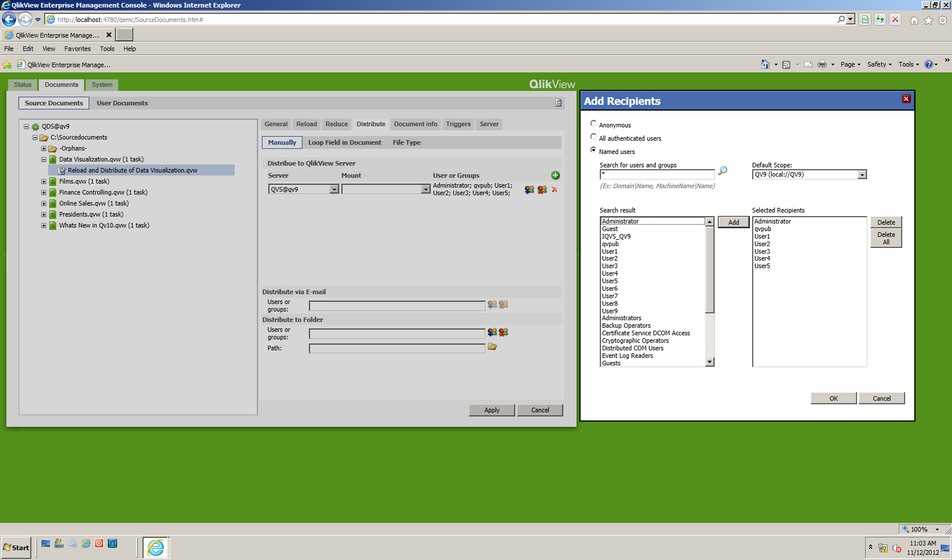Click the Stop loading icon beside address bar
Image resolution: width=952 pixels, height=560 pixels.
(x=895, y=19)
